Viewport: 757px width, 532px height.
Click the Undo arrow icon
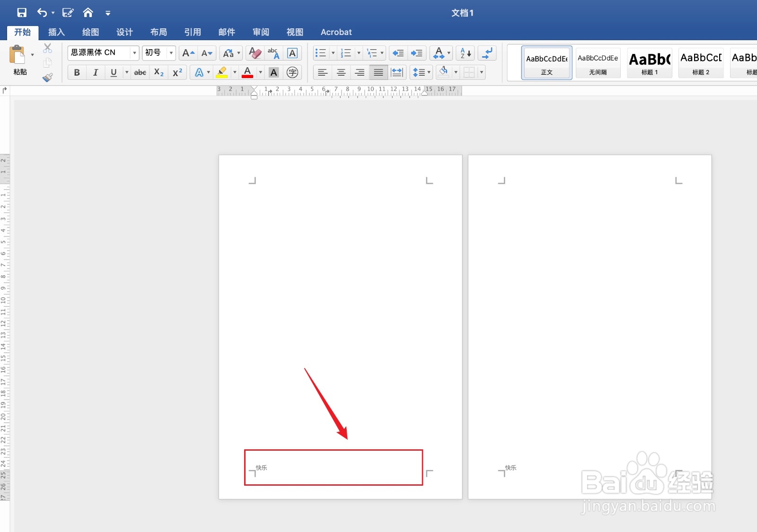[x=42, y=13]
